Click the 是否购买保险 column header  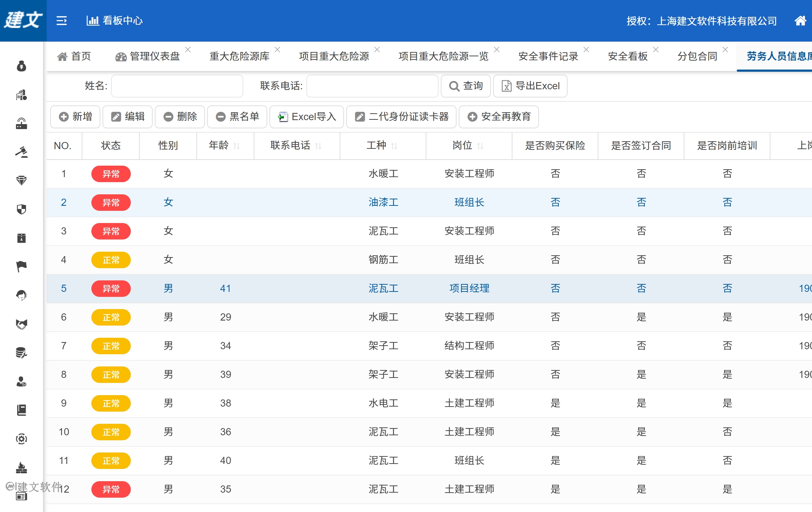coord(555,146)
